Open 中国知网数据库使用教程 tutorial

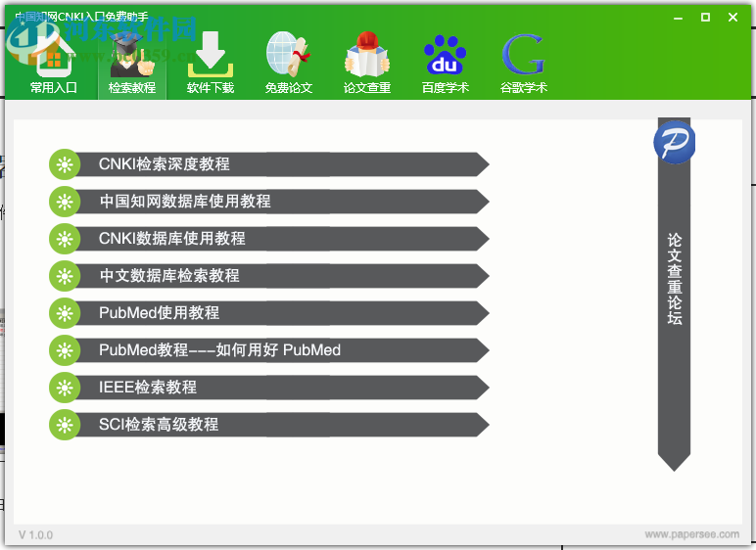[x=284, y=202]
